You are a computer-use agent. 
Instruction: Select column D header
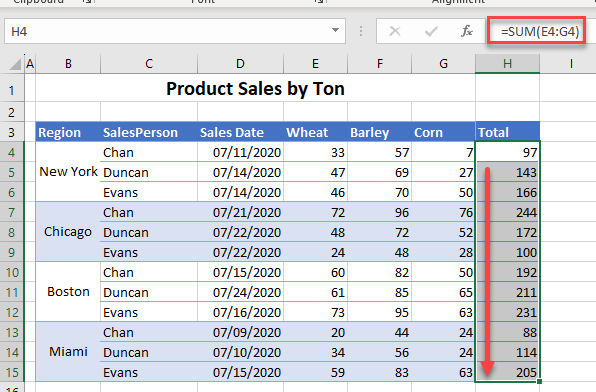tap(240, 63)
